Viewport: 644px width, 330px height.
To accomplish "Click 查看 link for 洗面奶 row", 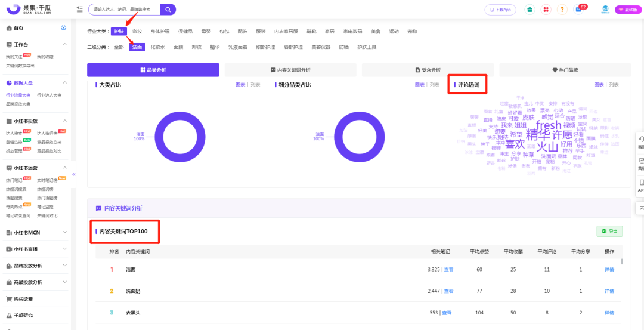I will (448, 291).
